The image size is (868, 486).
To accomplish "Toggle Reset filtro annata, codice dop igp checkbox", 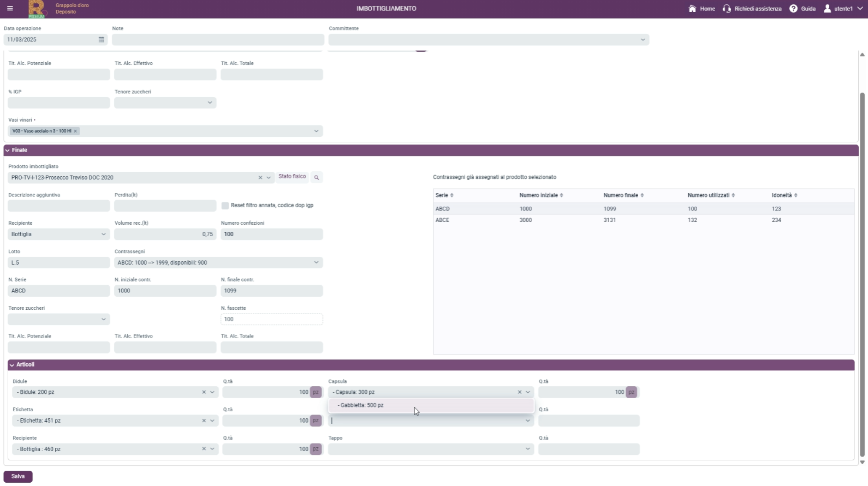I will pyautogui.click(x=225, y=206).
